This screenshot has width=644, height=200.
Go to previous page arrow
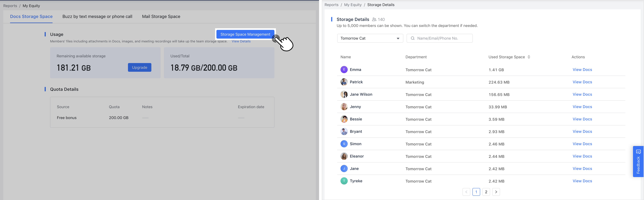click(466, 192)
